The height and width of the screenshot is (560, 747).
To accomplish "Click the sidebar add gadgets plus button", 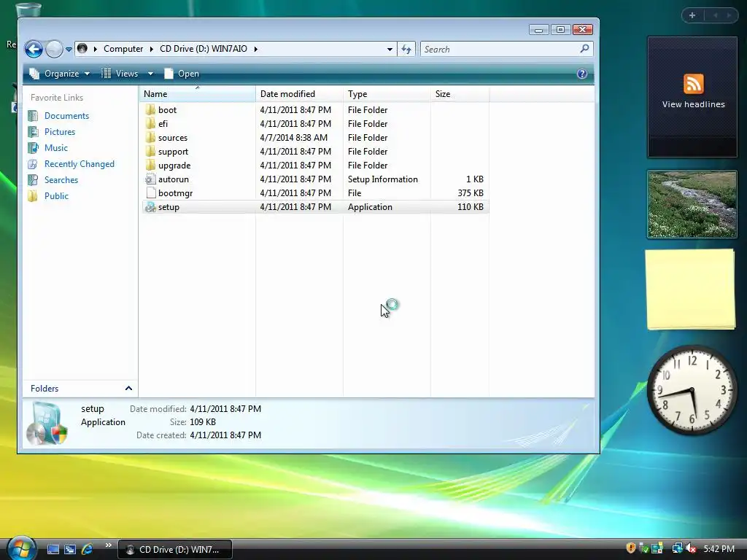I will click(x=692, y=15).
